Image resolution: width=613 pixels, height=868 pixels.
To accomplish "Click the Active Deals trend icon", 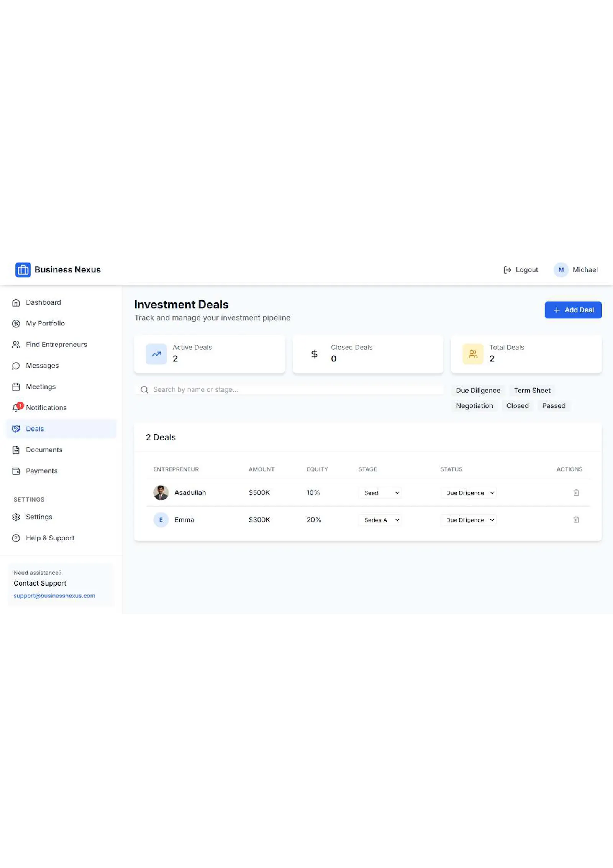I will (156, 354).
